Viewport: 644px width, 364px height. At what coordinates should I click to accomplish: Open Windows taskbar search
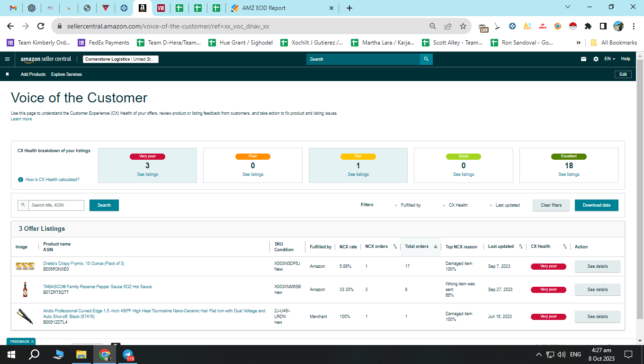(x=34, y=355)
